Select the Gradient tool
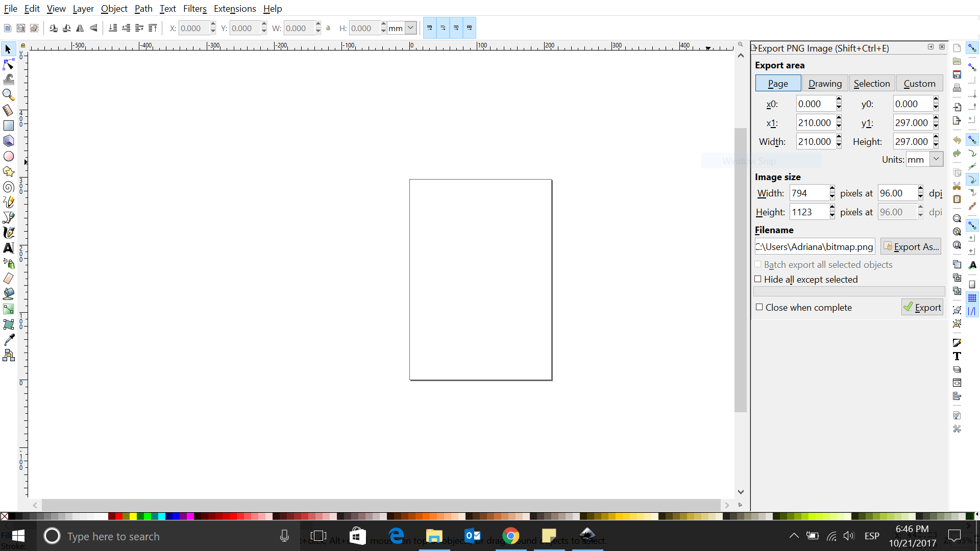Viewport: 980px width, 551px height. 9,309
